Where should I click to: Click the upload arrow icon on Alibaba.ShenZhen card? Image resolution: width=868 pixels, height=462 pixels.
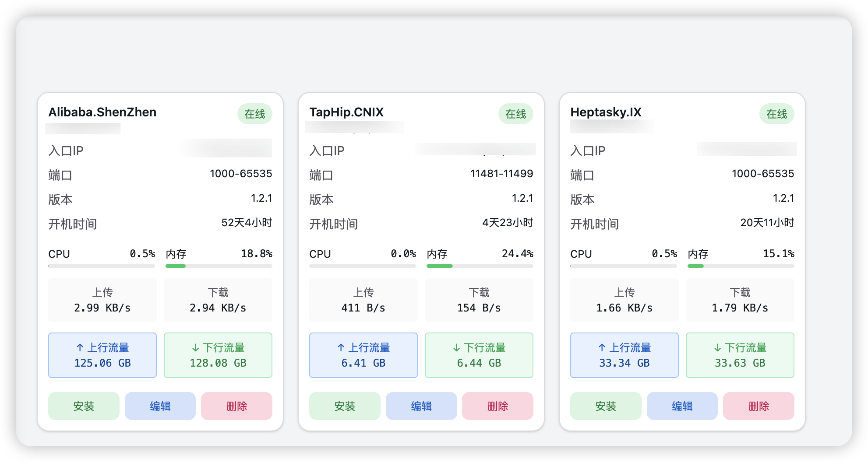pos(80,348)
